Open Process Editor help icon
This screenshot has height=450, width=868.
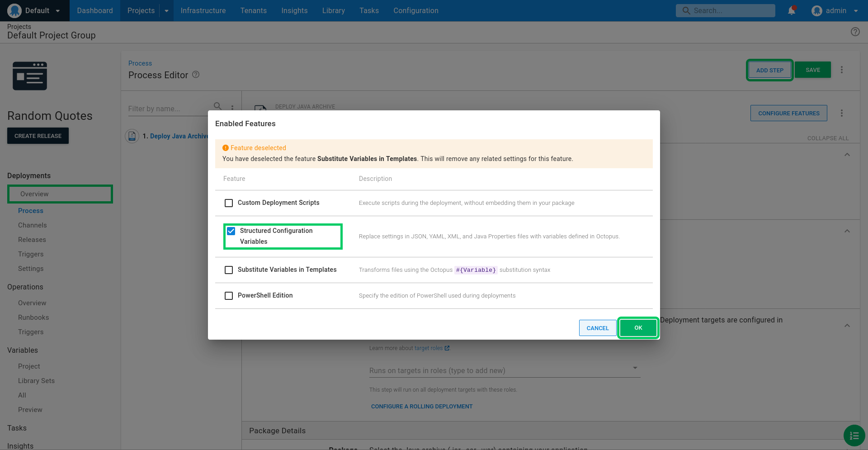click(x=196, y=75)
